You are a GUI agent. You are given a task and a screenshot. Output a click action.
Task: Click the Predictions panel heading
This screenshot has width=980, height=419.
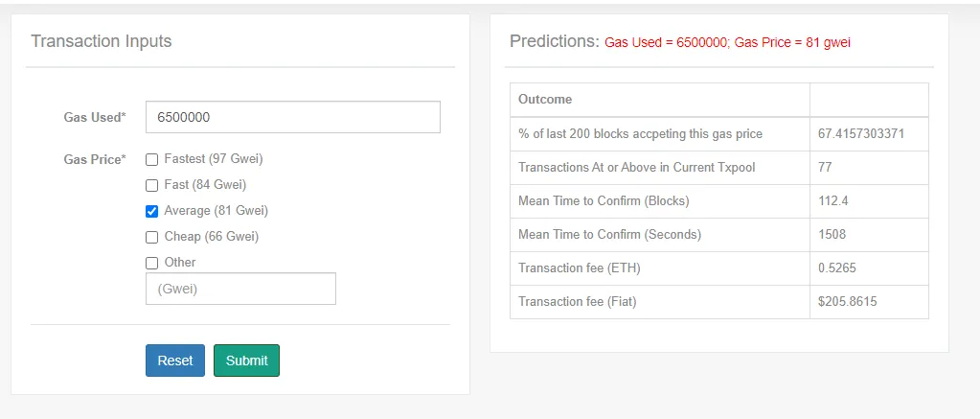pos(555,41)
